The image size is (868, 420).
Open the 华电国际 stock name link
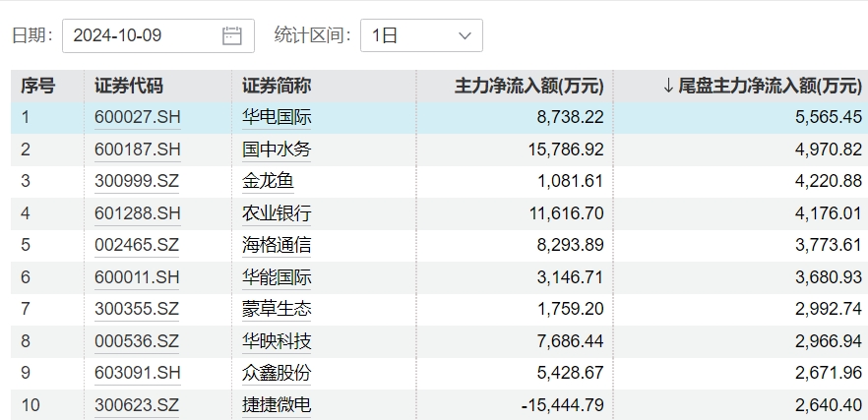click(277, 117)
